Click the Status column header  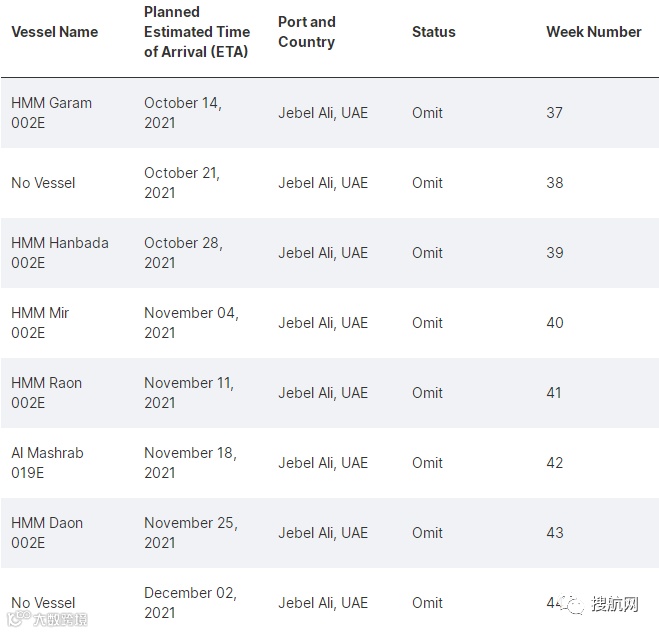433,32
